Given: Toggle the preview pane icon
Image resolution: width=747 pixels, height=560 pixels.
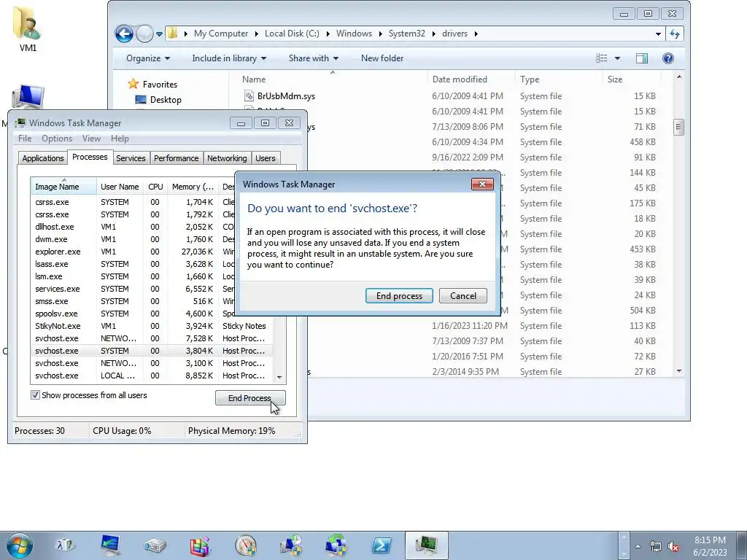Looking at the screenshot, I should point(642,58).
